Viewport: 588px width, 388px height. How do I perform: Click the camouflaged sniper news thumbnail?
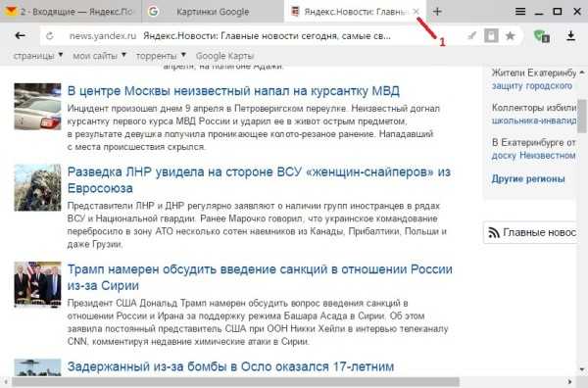(x=37, y=188)
